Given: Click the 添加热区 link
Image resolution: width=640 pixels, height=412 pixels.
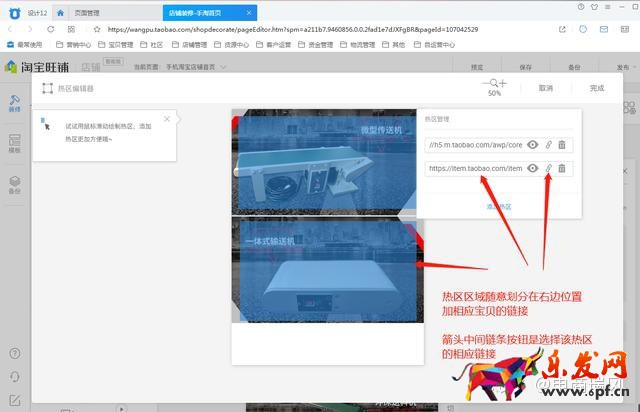Looking at the screenshot, I should tap(498, 206).
